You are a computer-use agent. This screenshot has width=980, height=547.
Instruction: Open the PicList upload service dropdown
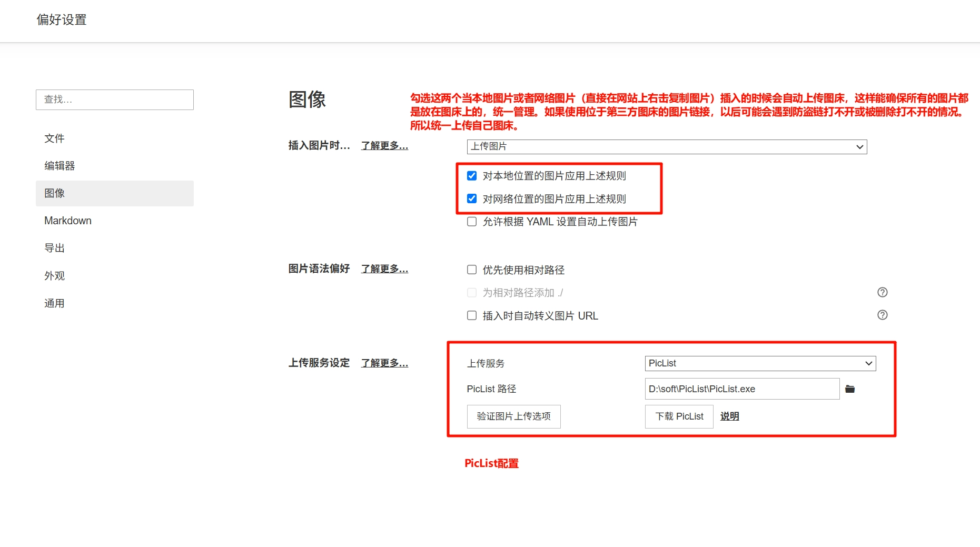point(760,363)
